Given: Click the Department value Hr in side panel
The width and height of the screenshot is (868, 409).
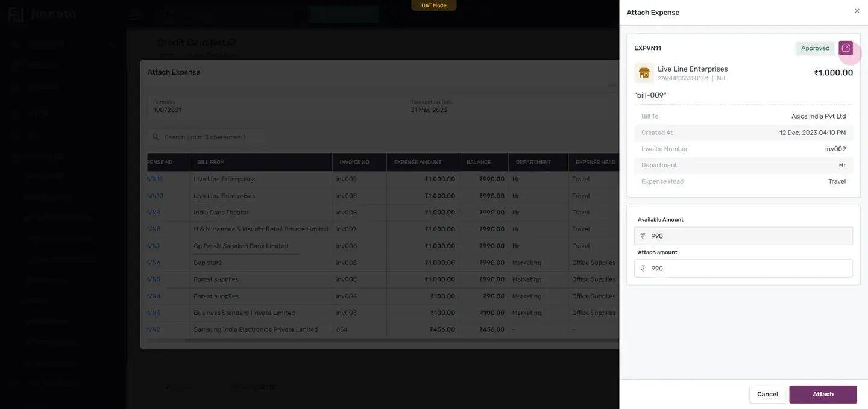Looking at the screenshot, I should coord(842,166).
